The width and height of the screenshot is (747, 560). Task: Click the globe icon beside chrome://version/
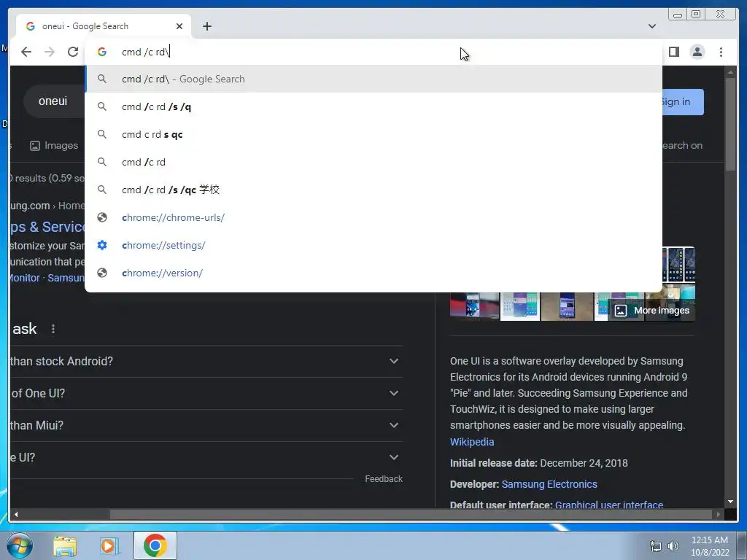coord(102,273)
